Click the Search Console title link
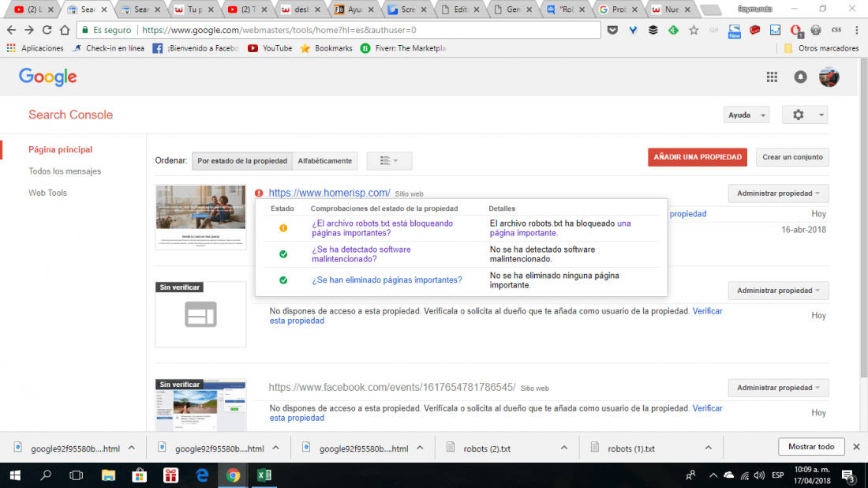Viewport: 868px width, 488px height. [x=71, y=114]
